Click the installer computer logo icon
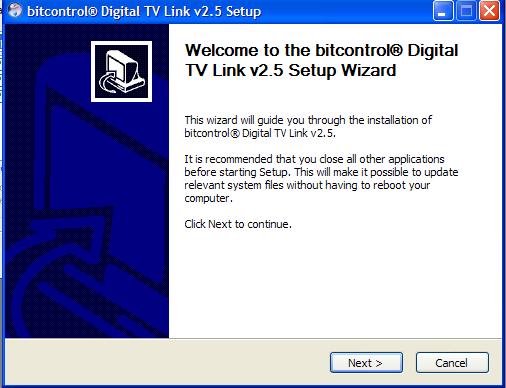 pos(121,72)
